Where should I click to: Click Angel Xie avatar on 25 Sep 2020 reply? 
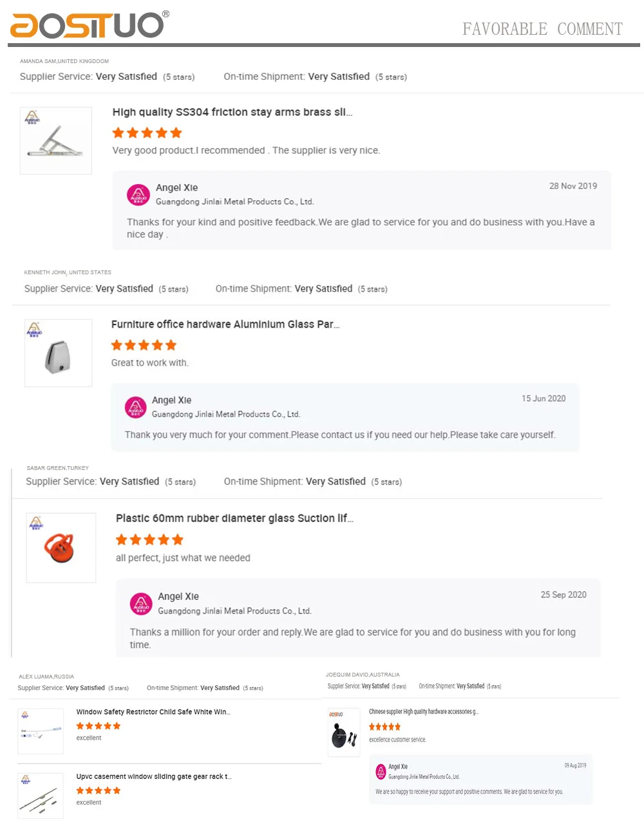point(141,604)
